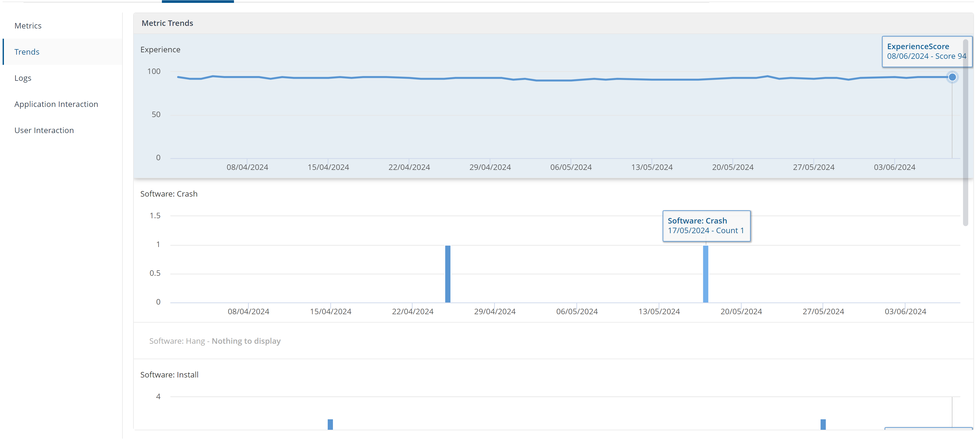The image size is (980, 441).
Task: Go to Application Interaction section
Action: pos(56,104)
